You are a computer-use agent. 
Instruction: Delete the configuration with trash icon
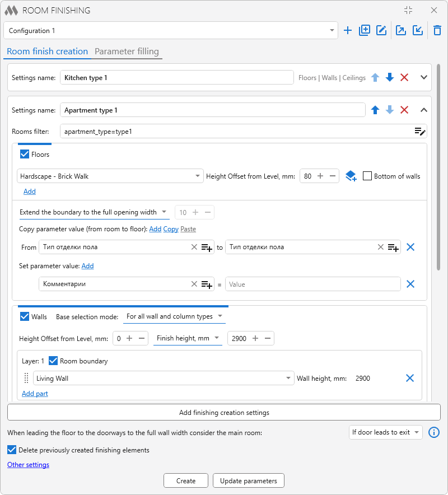[x=437, y=31]
